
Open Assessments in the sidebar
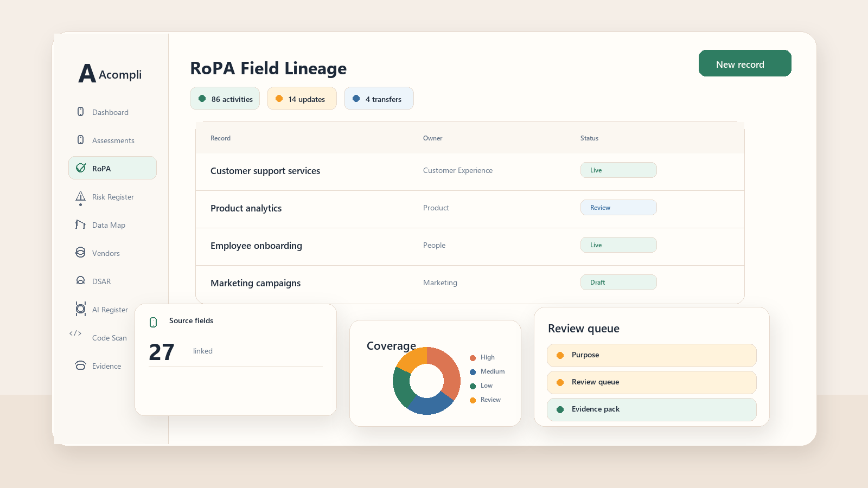click(112, 140)
